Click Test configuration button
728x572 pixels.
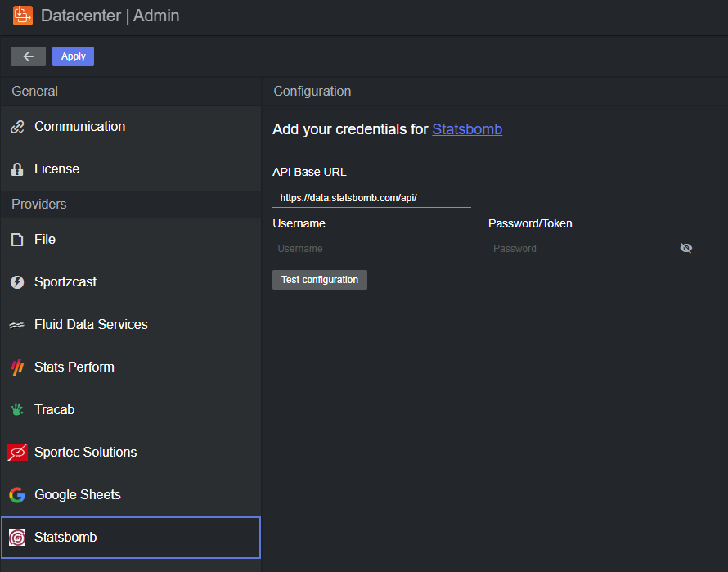click(x=320, y=280)
